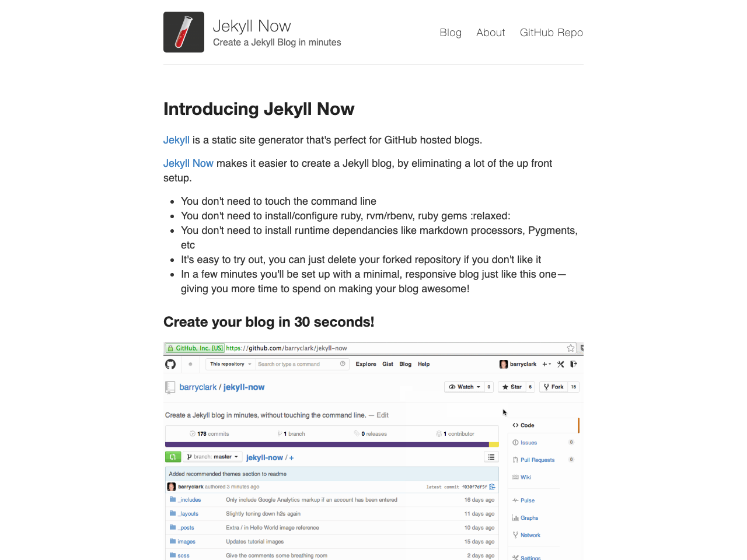View the repository Network graph
The height and width of the screenshot is (560, 747).
(527, 535)
